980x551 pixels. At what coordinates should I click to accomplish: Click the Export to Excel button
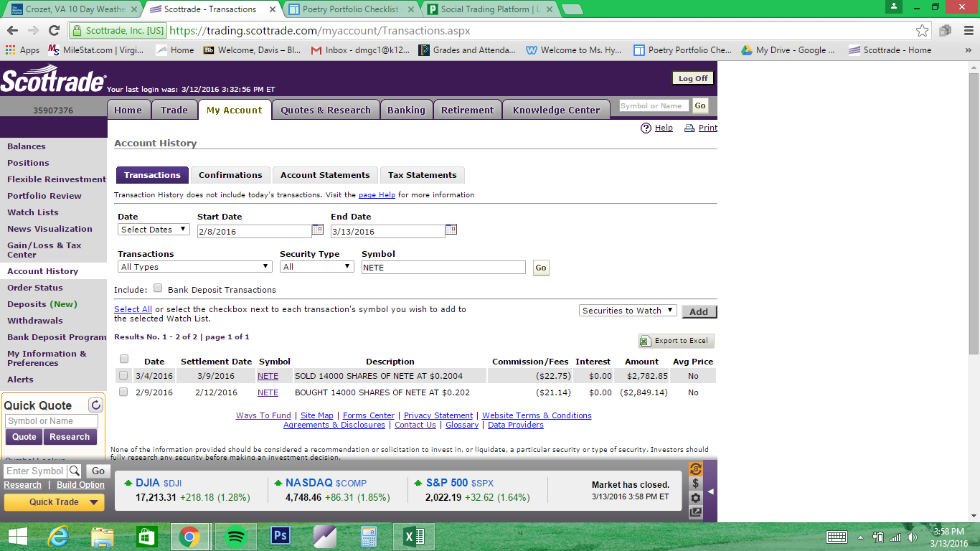pos(677,341)
